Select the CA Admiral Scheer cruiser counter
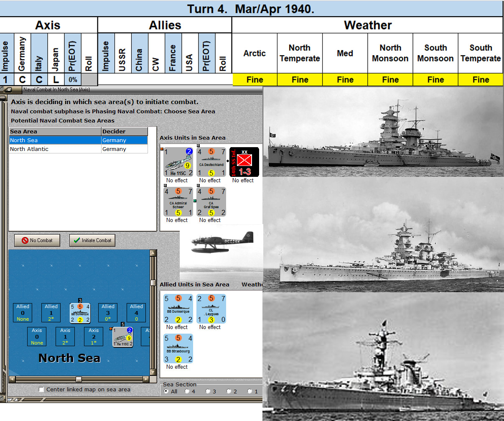Viewport: 504px width, 421px height. coord(178,202)
